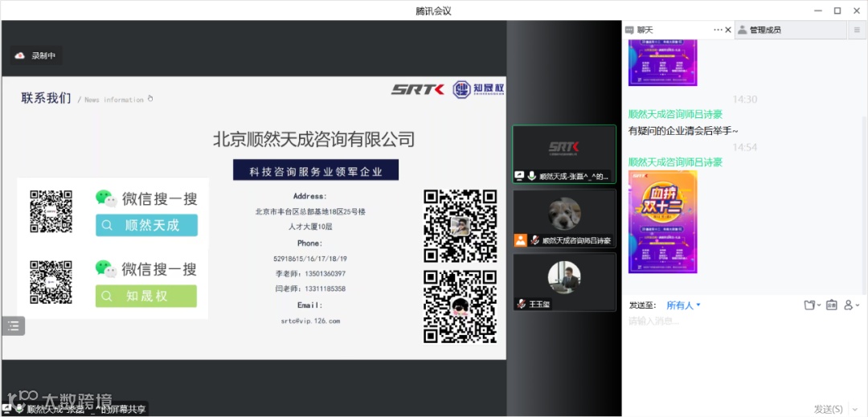Click the 发送(S) send button
This screenshot has width=868, height=417.
click(828, 409)
